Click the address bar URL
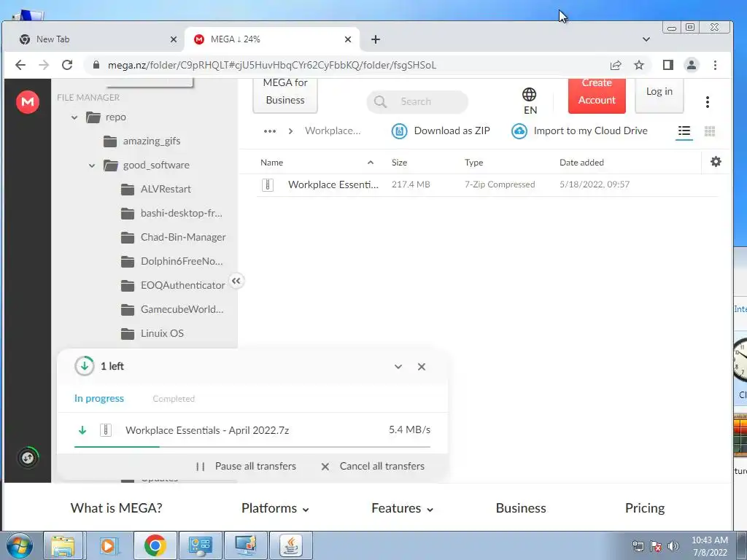The image size is (747, 560). click(271, 65)
